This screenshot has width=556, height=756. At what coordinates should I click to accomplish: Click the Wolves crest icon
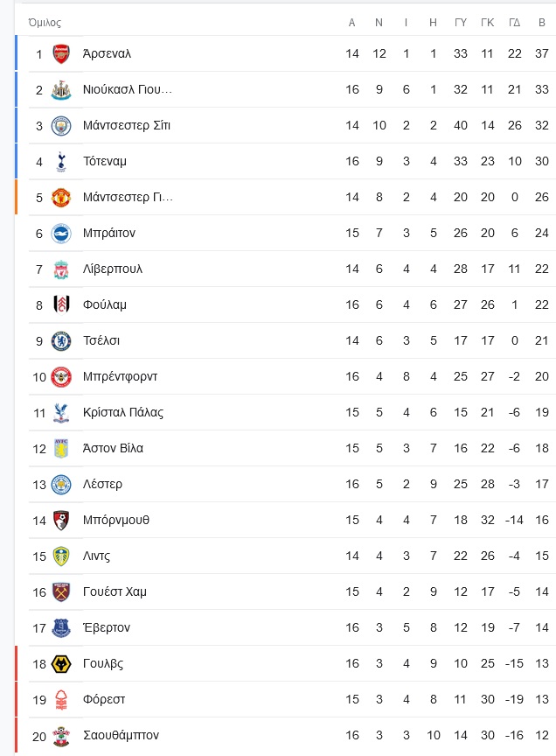(x=61, y=664)
